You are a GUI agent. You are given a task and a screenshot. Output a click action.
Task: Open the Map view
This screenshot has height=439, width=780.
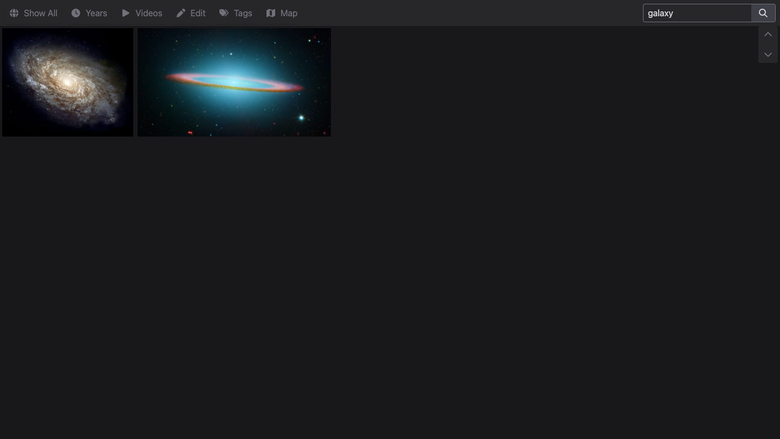click(x=282, y=13)
